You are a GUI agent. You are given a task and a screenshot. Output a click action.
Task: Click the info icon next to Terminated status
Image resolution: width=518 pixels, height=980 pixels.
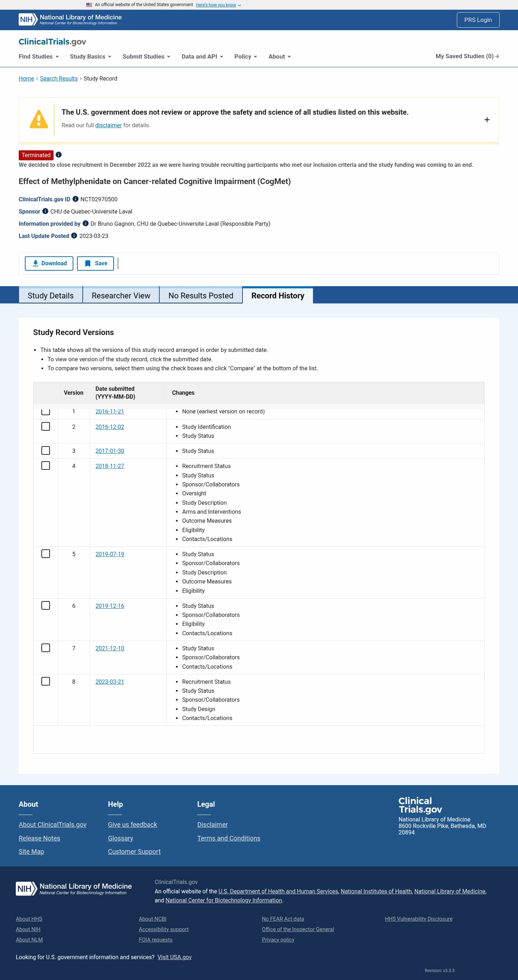(59, 155)
